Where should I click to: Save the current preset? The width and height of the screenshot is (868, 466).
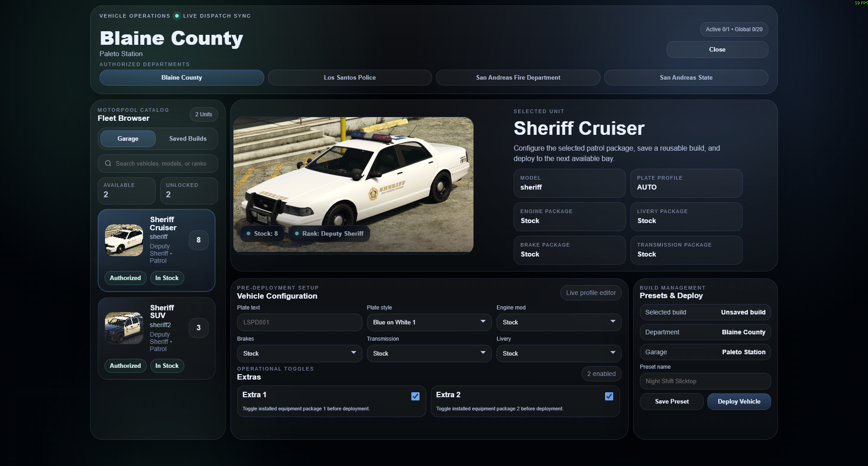click(671, 401)
